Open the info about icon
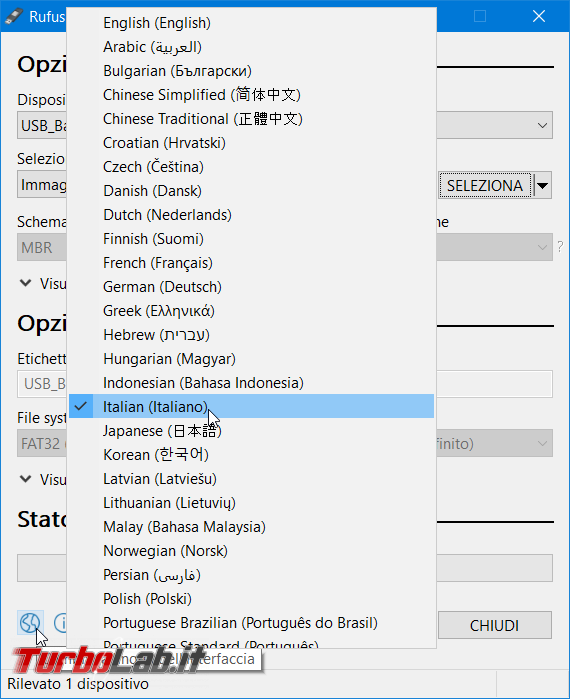This screenshot has height=699, width=570. click(61, 622)
